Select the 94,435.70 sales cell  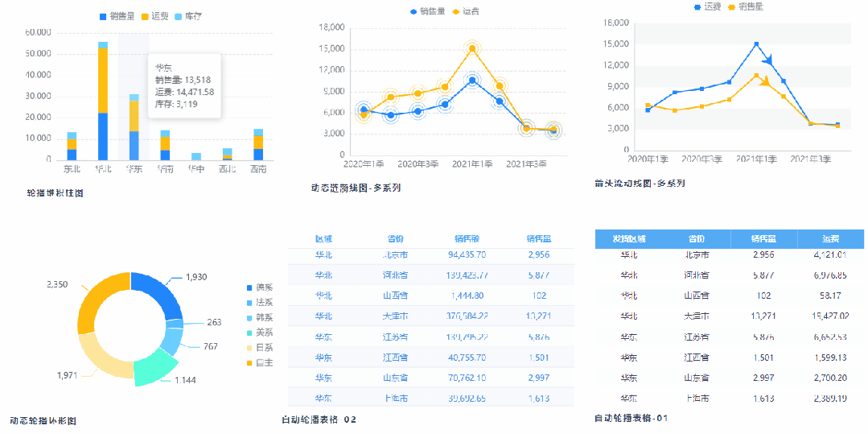point(467,255)
